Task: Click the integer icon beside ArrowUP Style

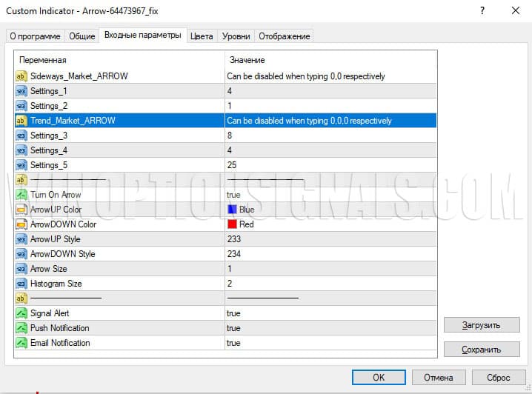Action: [x=21, y=239]
